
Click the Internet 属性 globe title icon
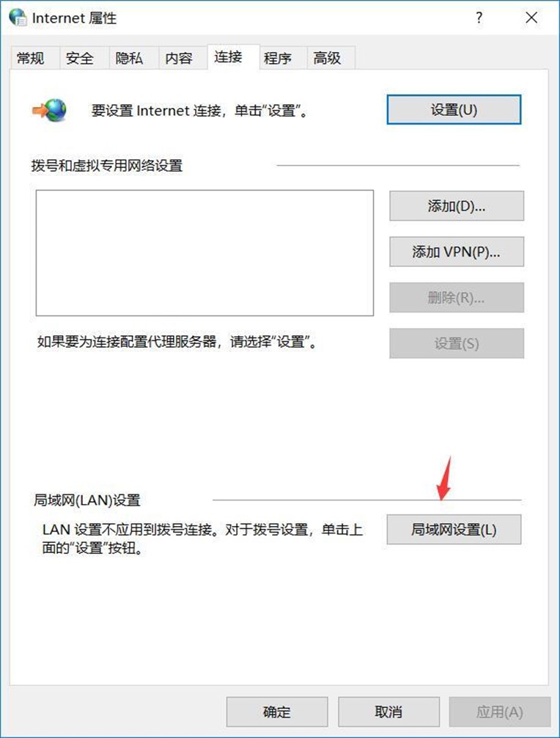point(18,18)
